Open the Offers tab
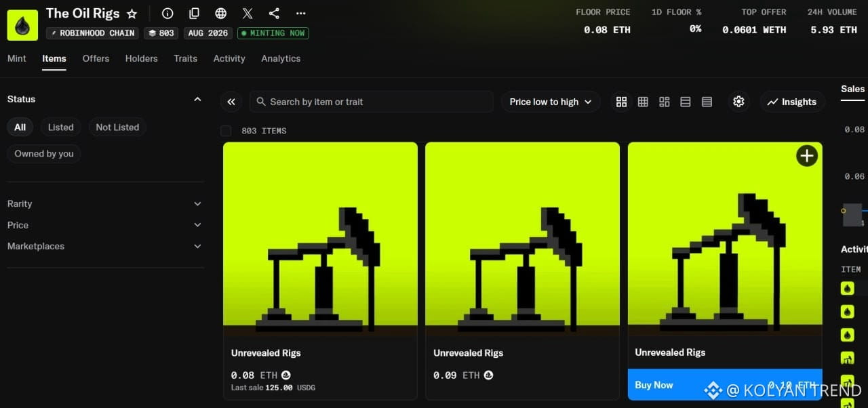Viewport: 868px width, 408px height. [96, 58]
